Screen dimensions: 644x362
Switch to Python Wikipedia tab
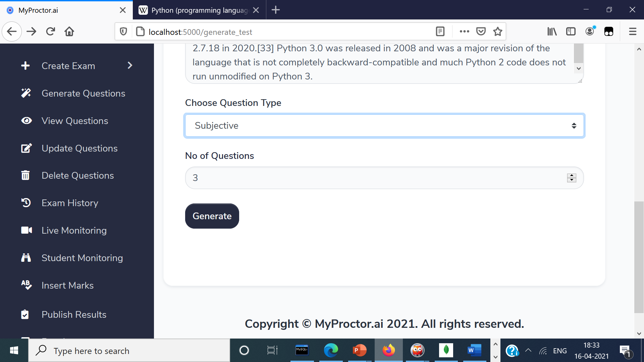pos(199,10)
